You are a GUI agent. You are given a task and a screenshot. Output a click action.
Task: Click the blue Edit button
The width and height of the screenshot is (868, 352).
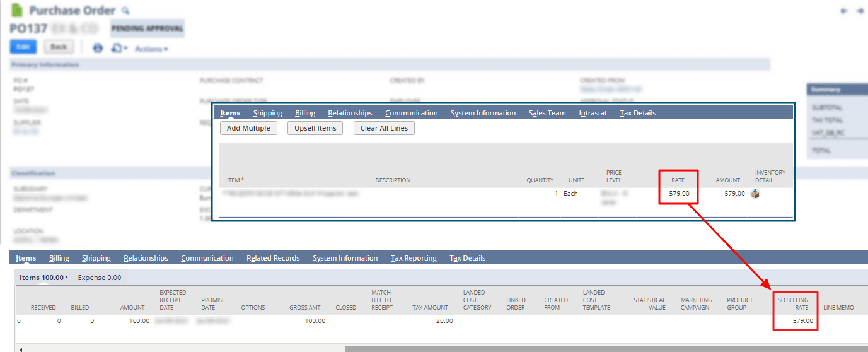[23, 47]
